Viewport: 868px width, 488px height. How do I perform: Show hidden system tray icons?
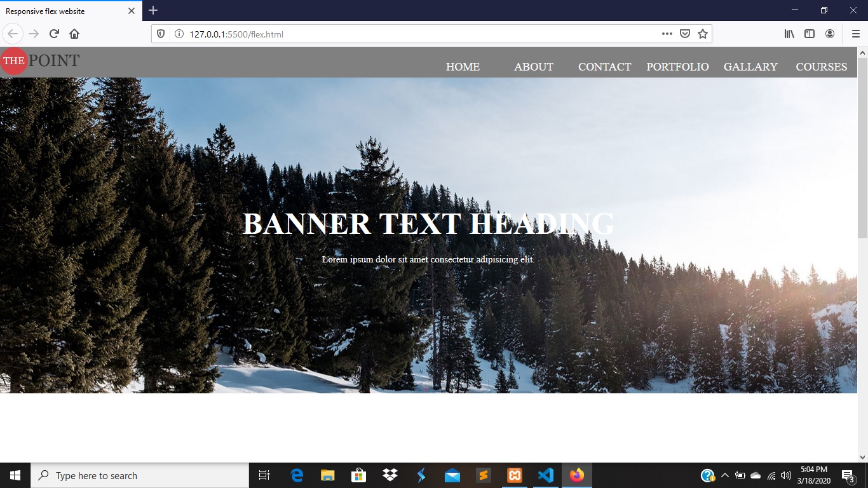pos(724,475)
